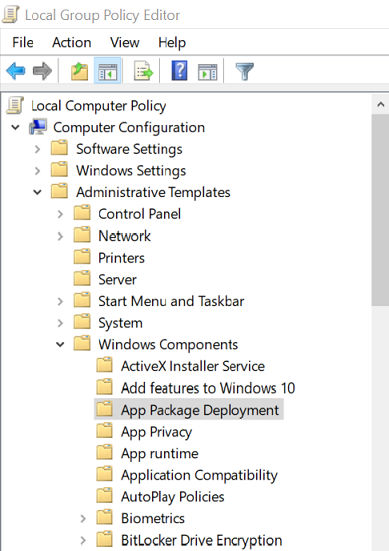Select ActiveX Installer Service folder

[193, 366]
